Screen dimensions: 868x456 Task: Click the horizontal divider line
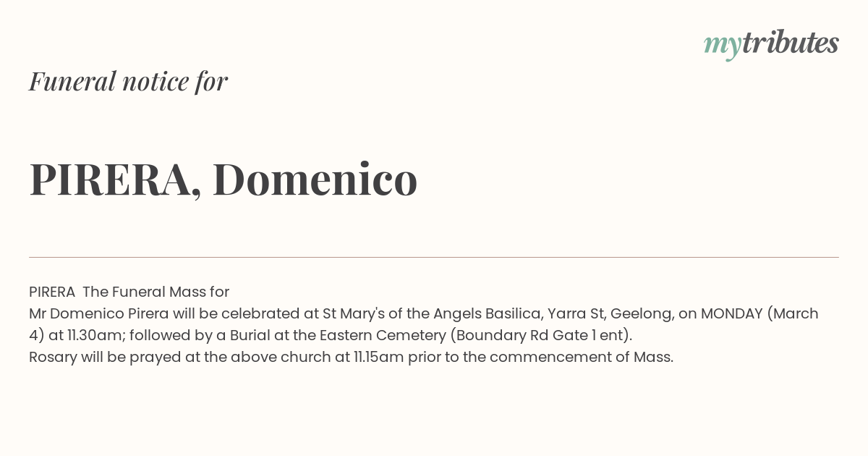434,257
